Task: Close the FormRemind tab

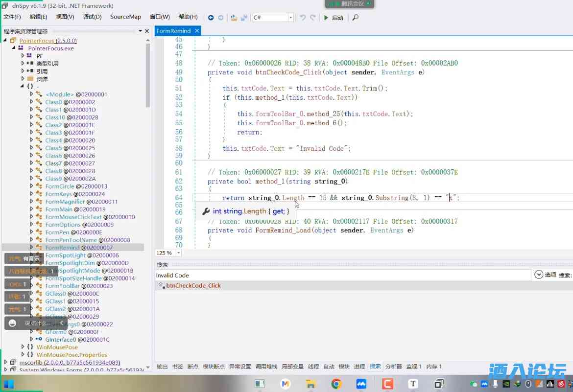Action: (197, 31)
